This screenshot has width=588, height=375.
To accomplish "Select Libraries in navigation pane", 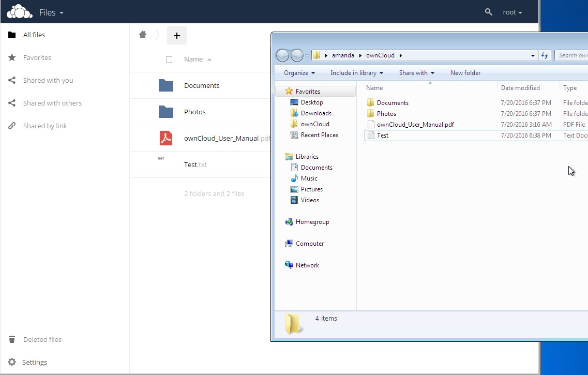I will click(x=307, y=157).
